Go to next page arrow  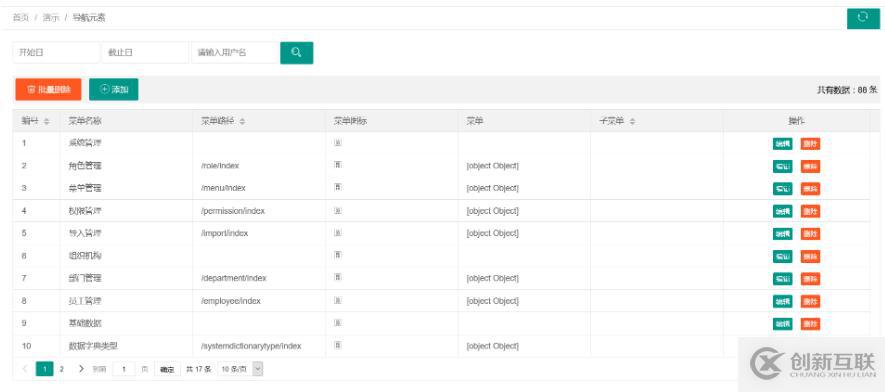81,369
